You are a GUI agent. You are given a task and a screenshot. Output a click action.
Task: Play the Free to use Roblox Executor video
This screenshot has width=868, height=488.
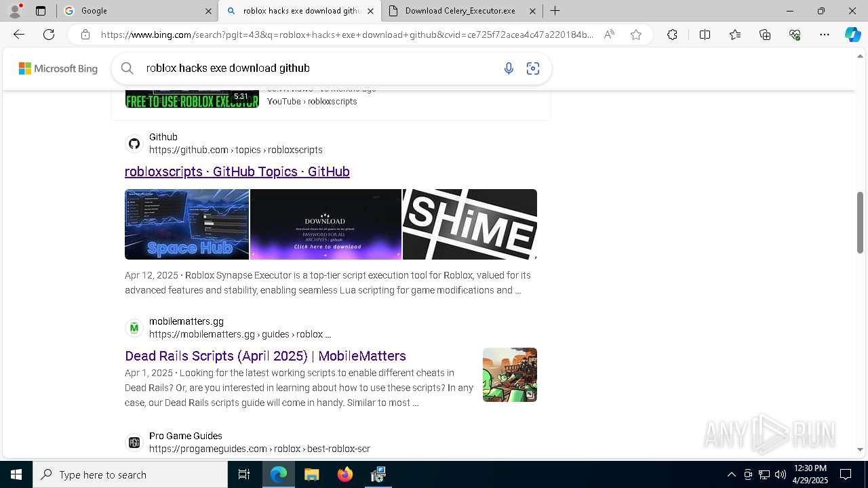[x=192, y=98]
